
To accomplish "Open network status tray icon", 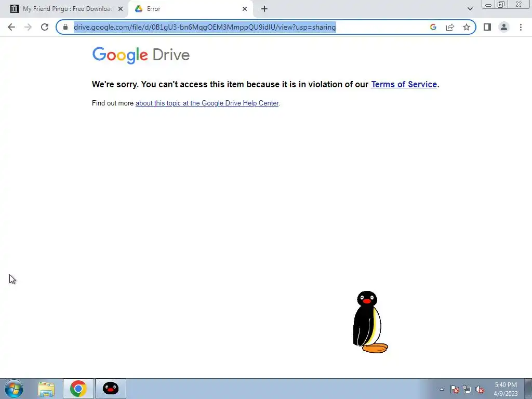I will point(467,390).
